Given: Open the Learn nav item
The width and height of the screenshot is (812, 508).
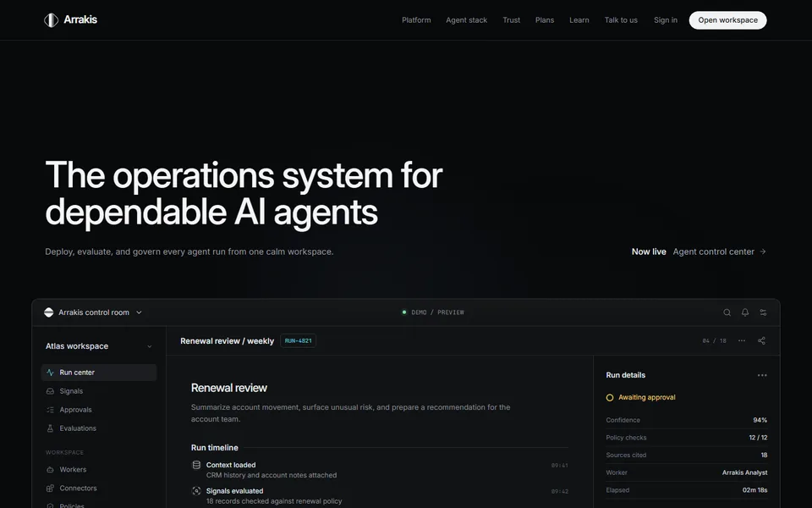Looking at the screenshot, I should pyautogui.click(x=579, y=20).
